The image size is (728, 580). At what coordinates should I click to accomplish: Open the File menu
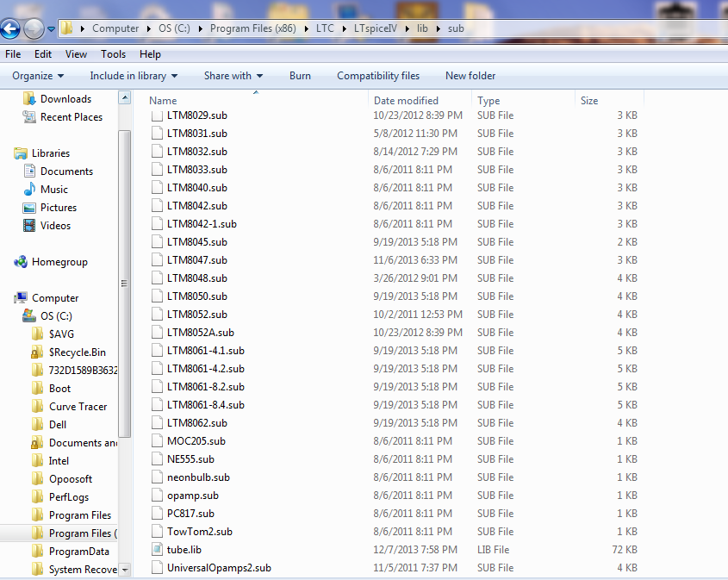coord(13,54)
